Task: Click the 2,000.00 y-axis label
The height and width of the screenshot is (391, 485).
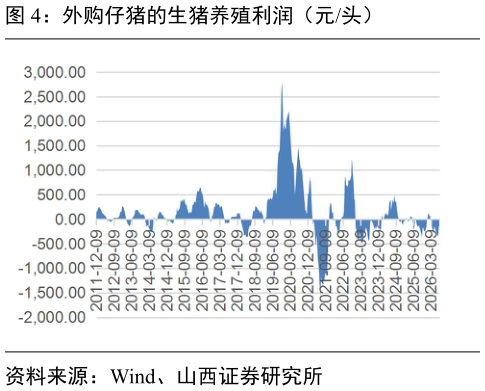Action: 55,121
